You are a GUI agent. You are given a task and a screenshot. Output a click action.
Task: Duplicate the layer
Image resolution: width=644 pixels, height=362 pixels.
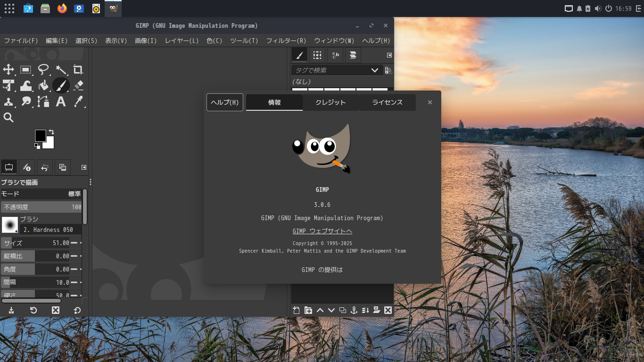click(x=343, y=310)
